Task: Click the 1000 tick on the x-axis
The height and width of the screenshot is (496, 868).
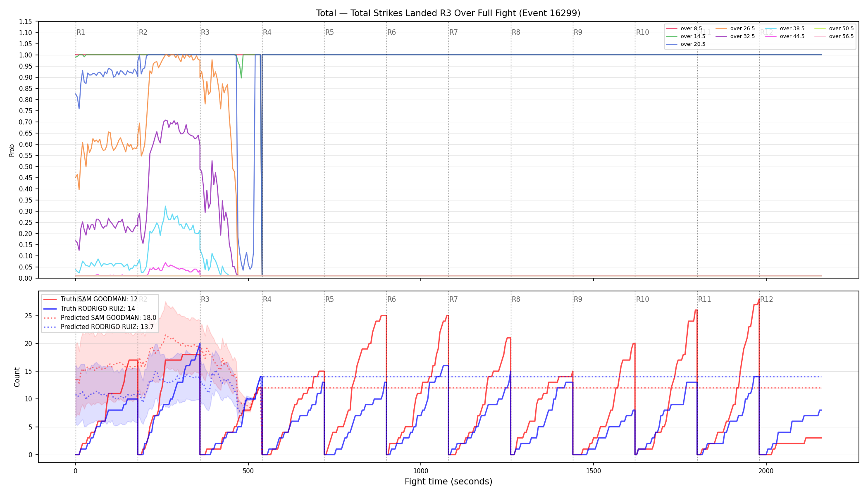Action: 421,471
